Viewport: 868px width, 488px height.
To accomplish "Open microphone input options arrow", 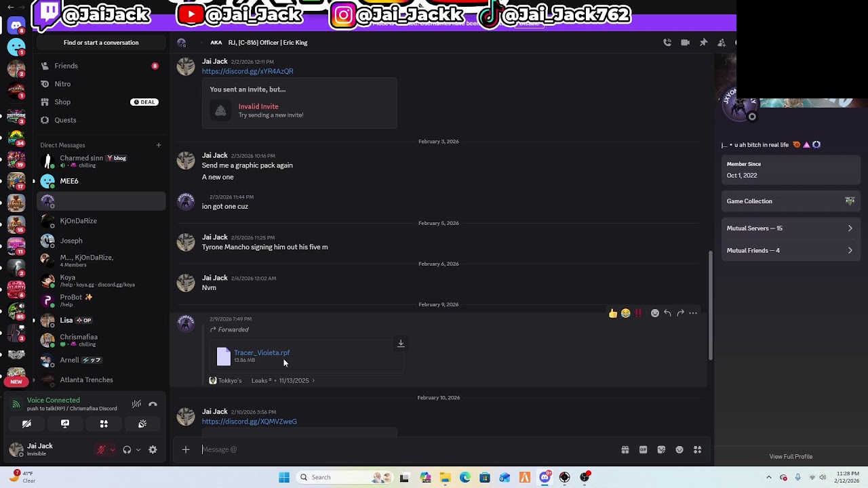I will pos(113,449).
